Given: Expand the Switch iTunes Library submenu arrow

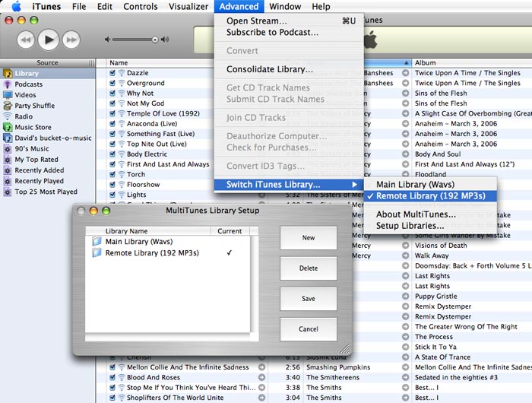Looking at the screenshot, I should pyautogui.click(x=354, y=184).
